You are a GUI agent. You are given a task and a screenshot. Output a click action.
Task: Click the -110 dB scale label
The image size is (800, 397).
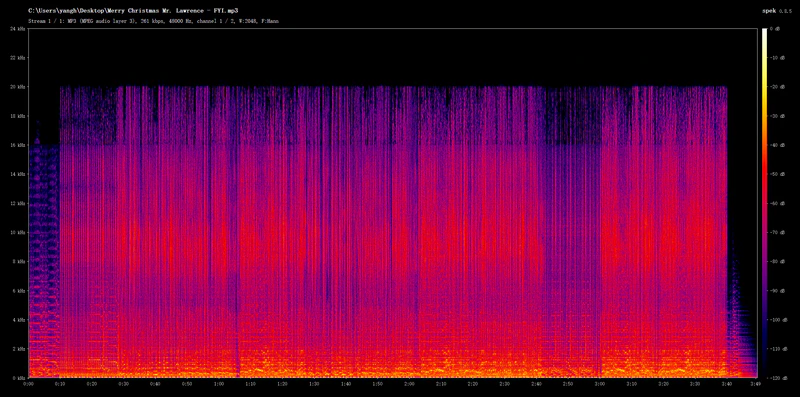[x=779, y=349]
